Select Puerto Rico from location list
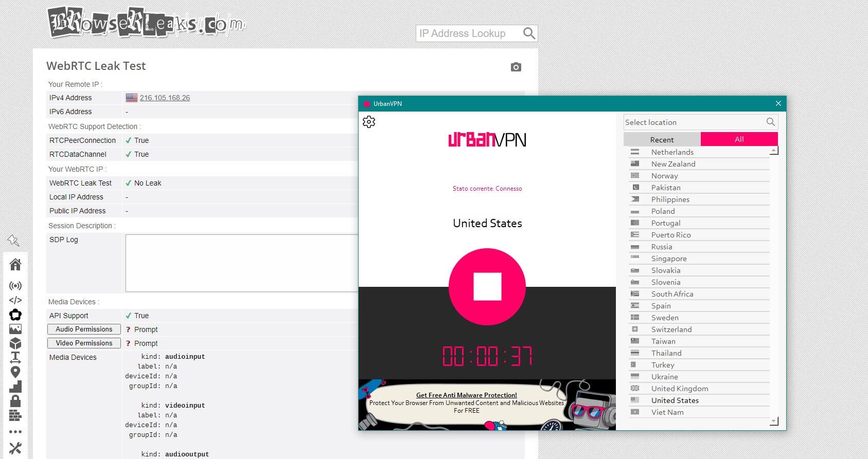The height and width of the screenshot is (459, 868). (699, 235)
